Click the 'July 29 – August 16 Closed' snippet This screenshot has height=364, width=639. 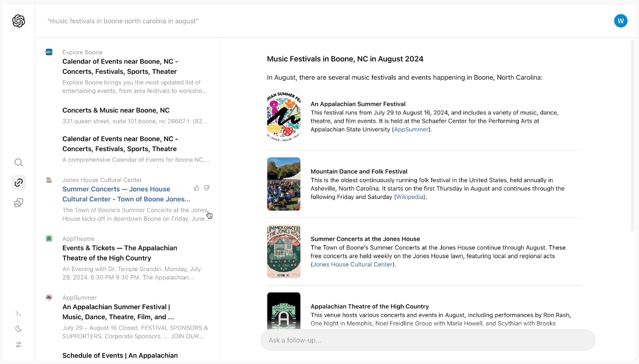(x=135, y=332)
